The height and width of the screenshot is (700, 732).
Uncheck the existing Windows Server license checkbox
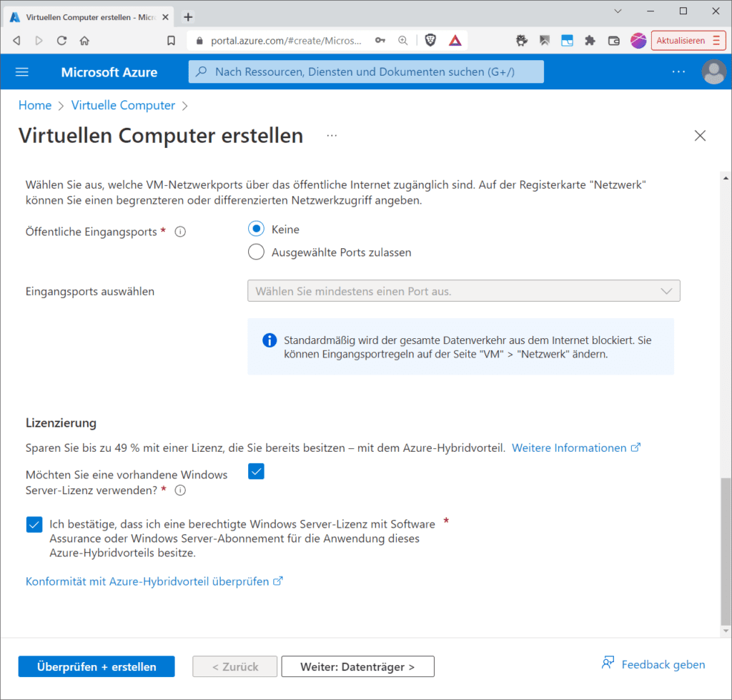click(x=257, y=472)
